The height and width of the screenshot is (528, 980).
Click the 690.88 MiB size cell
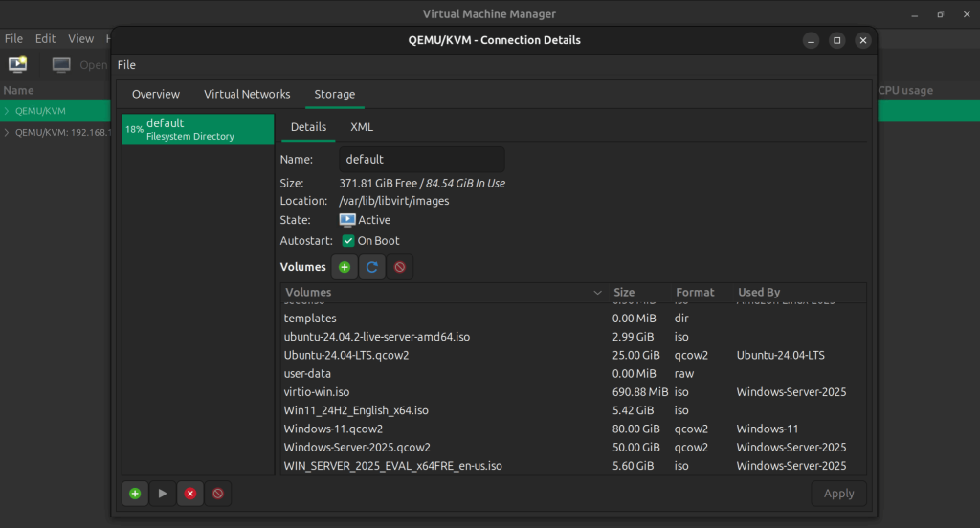[x=640, y=392]
